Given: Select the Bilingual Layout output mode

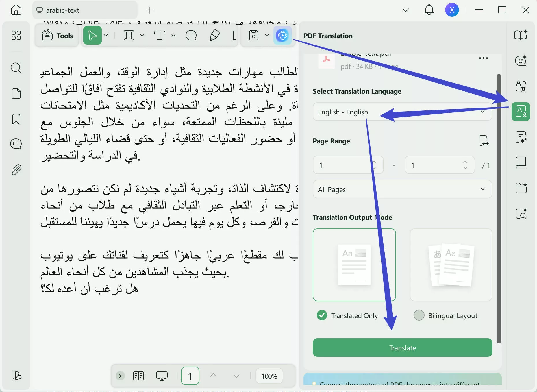Looking at the screenshot, I should (x=419, y=315).
